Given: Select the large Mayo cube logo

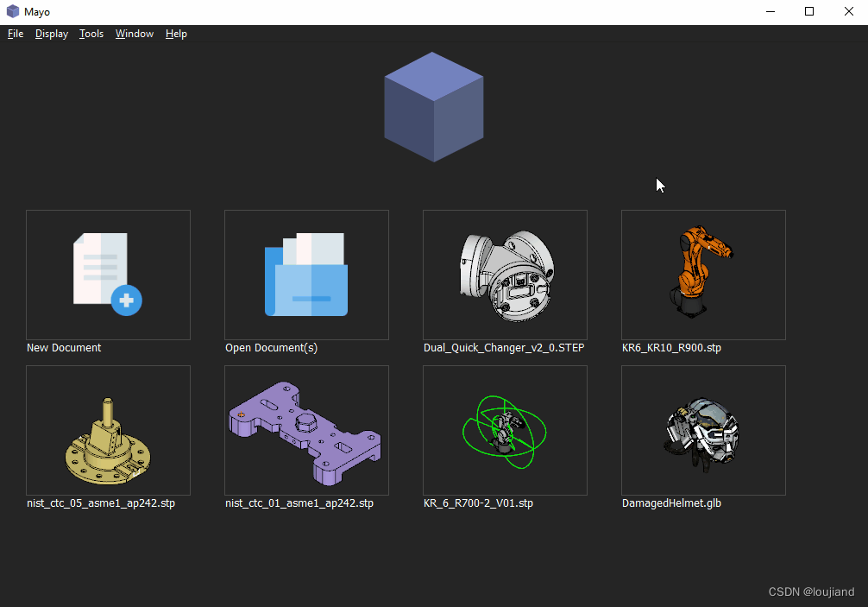Looking at the screenshot, I should [433, 106].
